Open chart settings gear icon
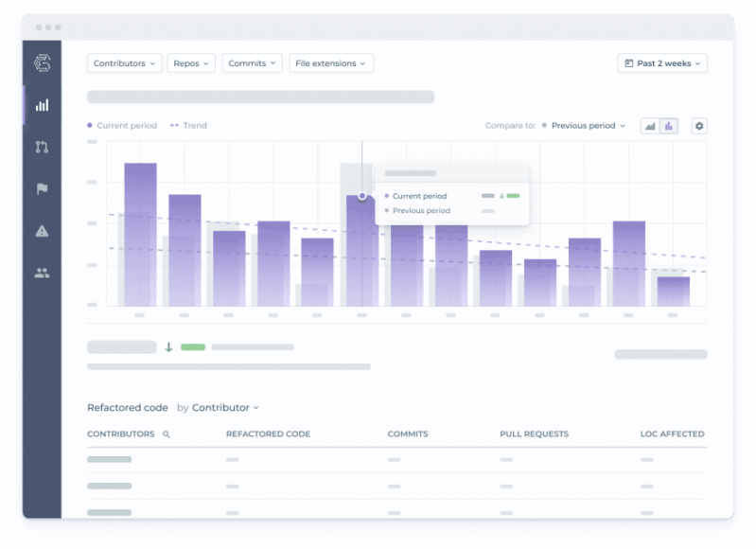The image size is (756, 549). pyautogui.click(x=699, y=126)
